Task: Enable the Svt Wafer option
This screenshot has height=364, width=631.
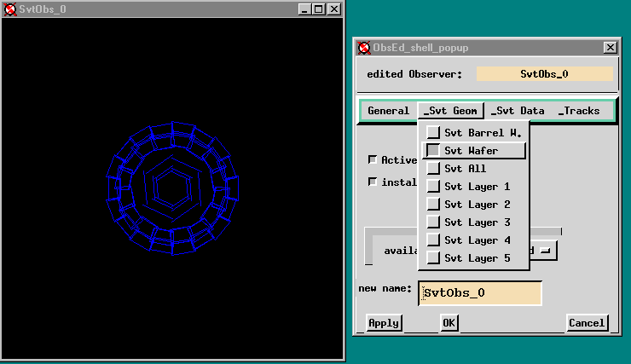Action: [x=434, y=150]
